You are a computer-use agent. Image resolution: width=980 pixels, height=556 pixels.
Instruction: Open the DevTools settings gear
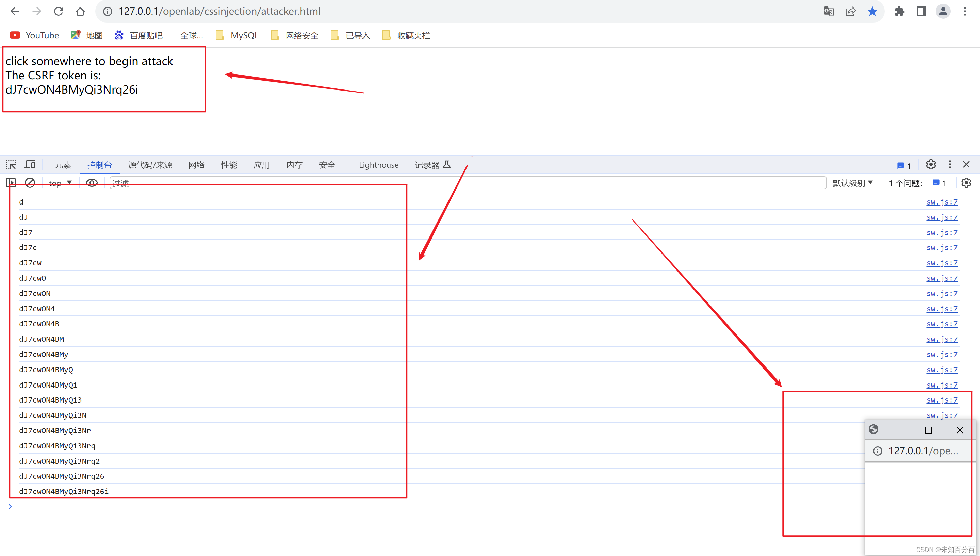point(930,165)
